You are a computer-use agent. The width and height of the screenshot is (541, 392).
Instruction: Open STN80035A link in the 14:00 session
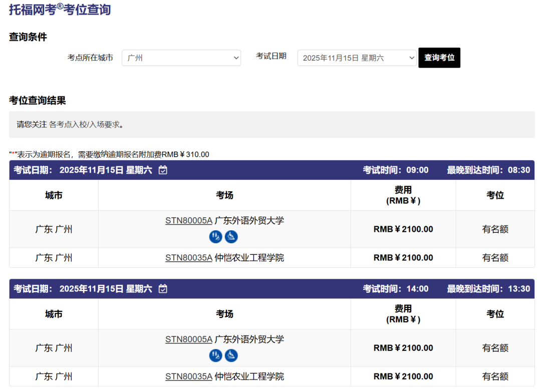[x=189, y=376]
